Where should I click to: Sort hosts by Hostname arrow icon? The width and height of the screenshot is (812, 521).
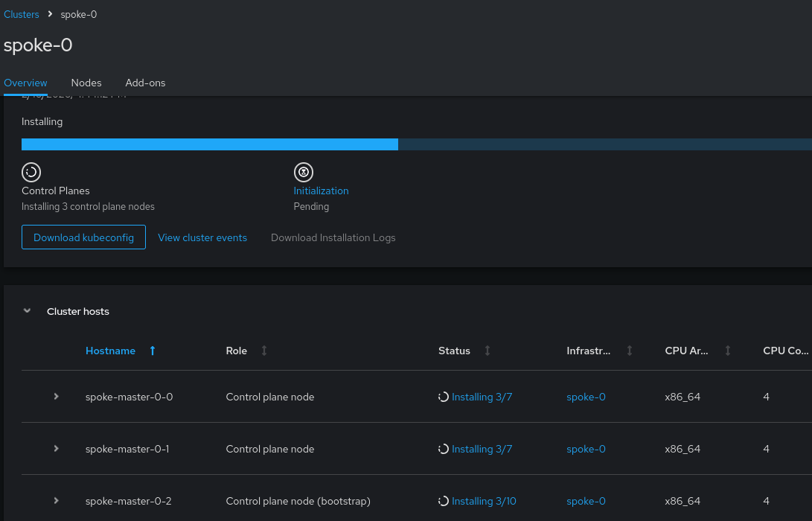[153, 351]
